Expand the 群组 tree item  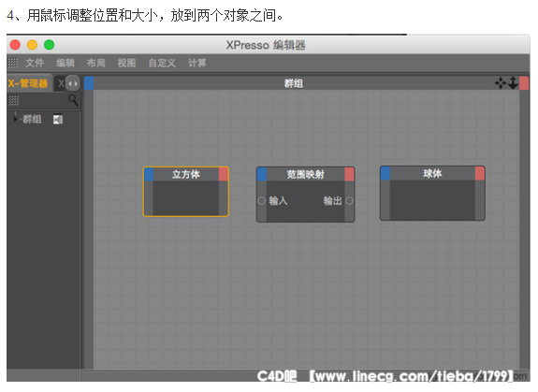(15, 119)
